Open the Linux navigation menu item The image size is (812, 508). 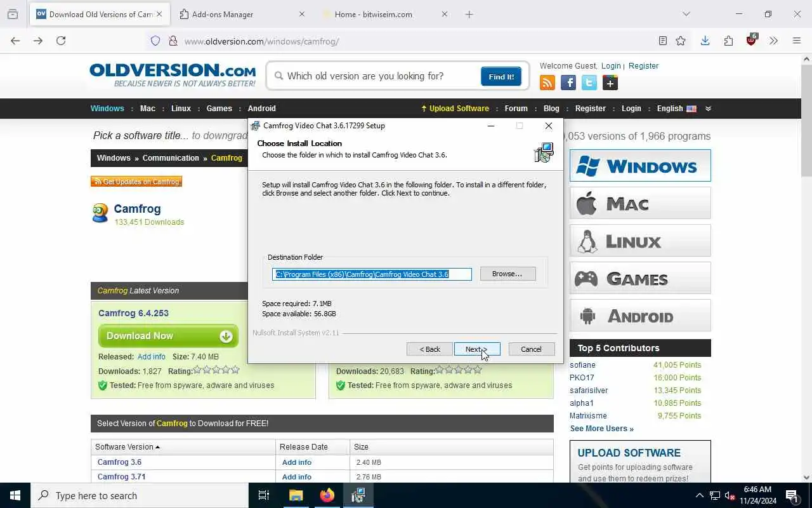coord(181,109)
